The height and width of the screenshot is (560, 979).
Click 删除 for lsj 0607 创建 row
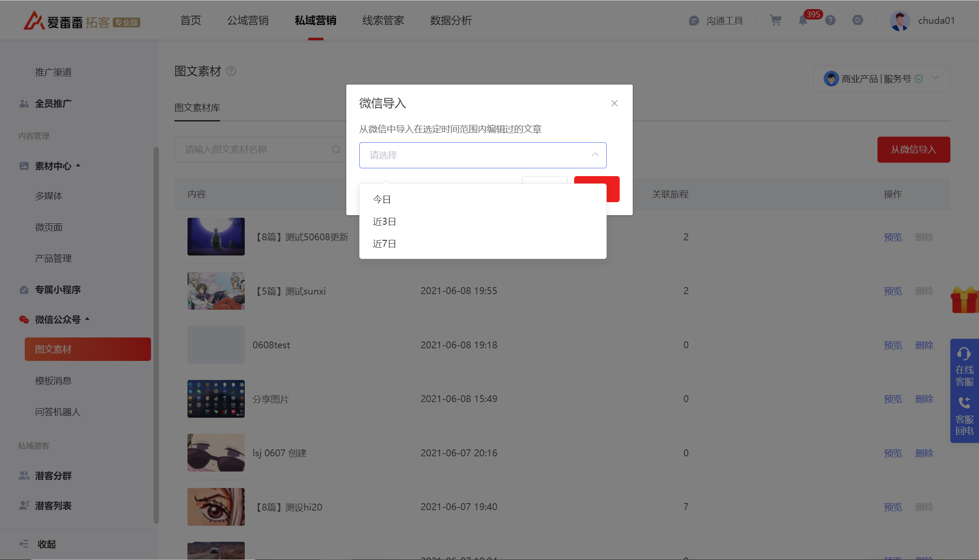pos(924,453)
